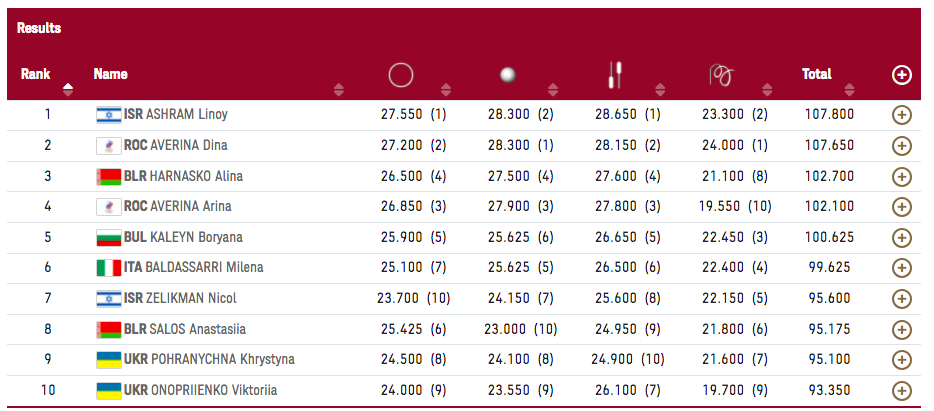Click the Israel flag beside ASHRAM Linoy
This screenshot has width=934, height=411.
point(107,115)
